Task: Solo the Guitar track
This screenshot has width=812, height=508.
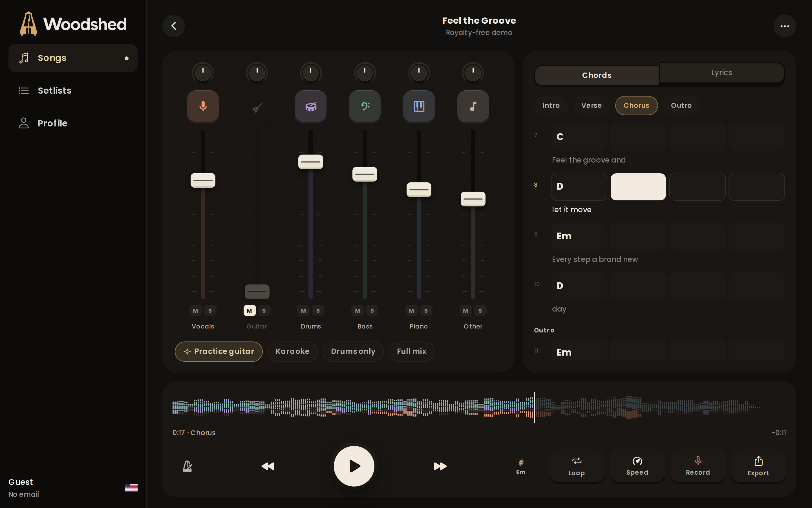Action: tap(264, 310)
